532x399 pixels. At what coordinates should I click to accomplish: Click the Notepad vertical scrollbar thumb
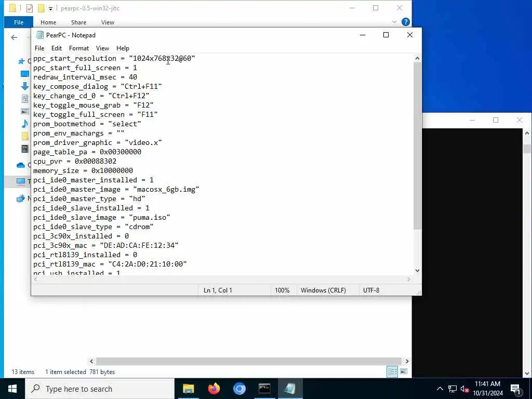[x=417, y=146]
